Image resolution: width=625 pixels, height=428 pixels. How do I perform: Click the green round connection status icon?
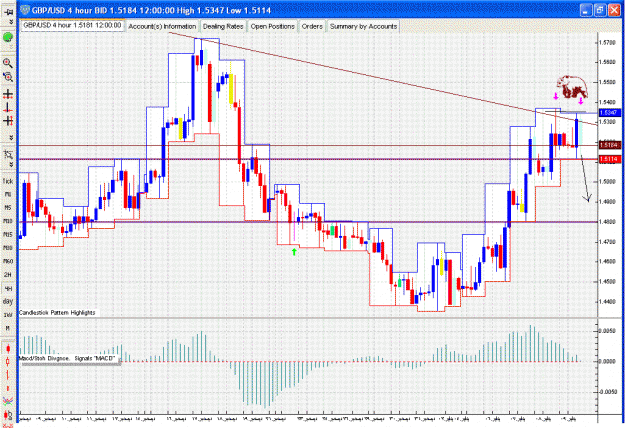tap(8, 38)
